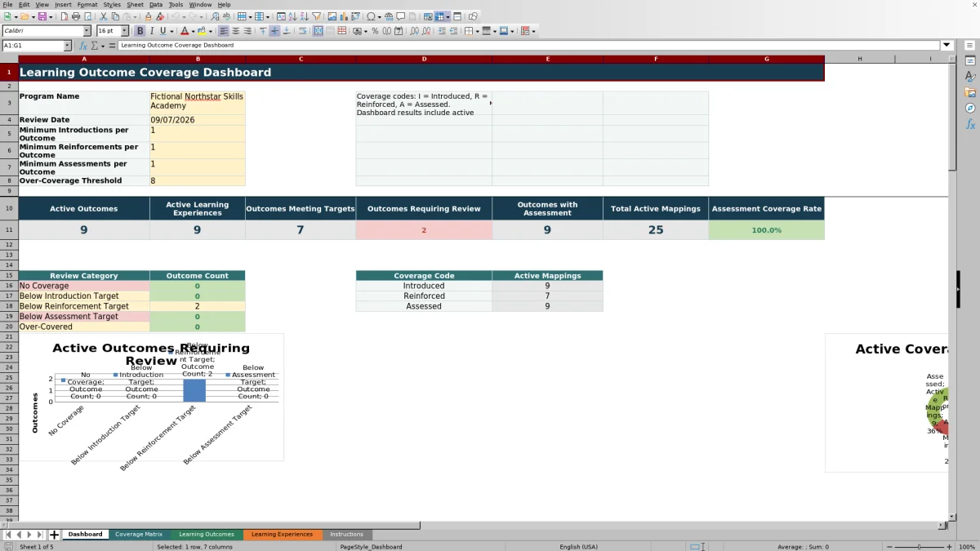
Task: Open the sidebar Functions fx icon
Action: pos(970,124)
